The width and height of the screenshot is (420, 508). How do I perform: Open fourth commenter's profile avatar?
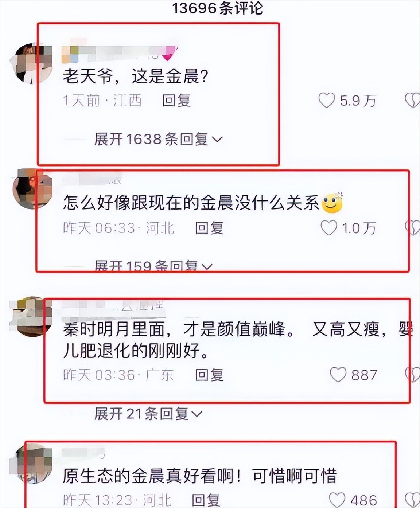(x=33, y=464)
